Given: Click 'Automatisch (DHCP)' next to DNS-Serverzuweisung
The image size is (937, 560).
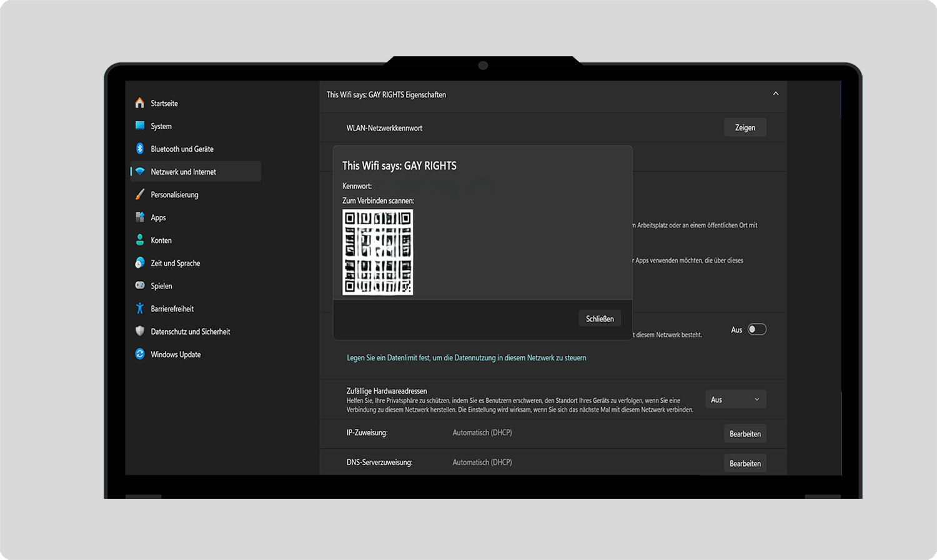Looking at the screenshot, I should [x=482, y=462].
